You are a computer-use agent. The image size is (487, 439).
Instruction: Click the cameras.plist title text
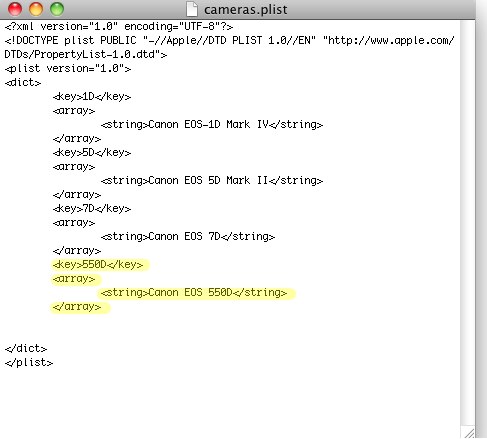pos(246,10)
